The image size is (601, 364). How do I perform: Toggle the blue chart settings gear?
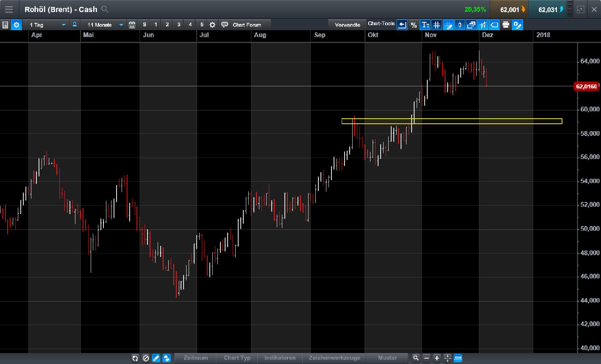(x=16, y=25)
